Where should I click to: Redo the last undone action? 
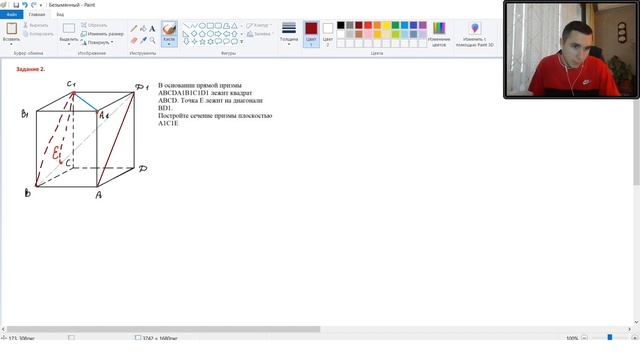[33, 5]
